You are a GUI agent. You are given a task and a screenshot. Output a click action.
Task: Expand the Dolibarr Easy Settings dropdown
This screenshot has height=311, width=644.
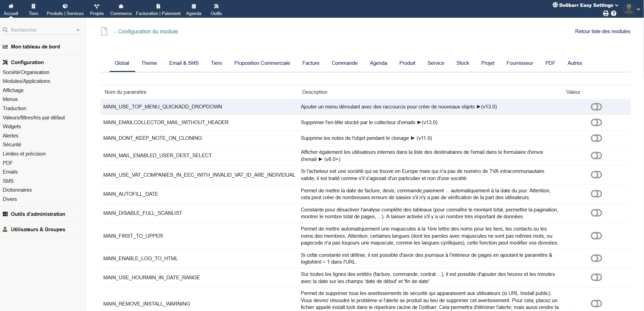tap(585, 5)
